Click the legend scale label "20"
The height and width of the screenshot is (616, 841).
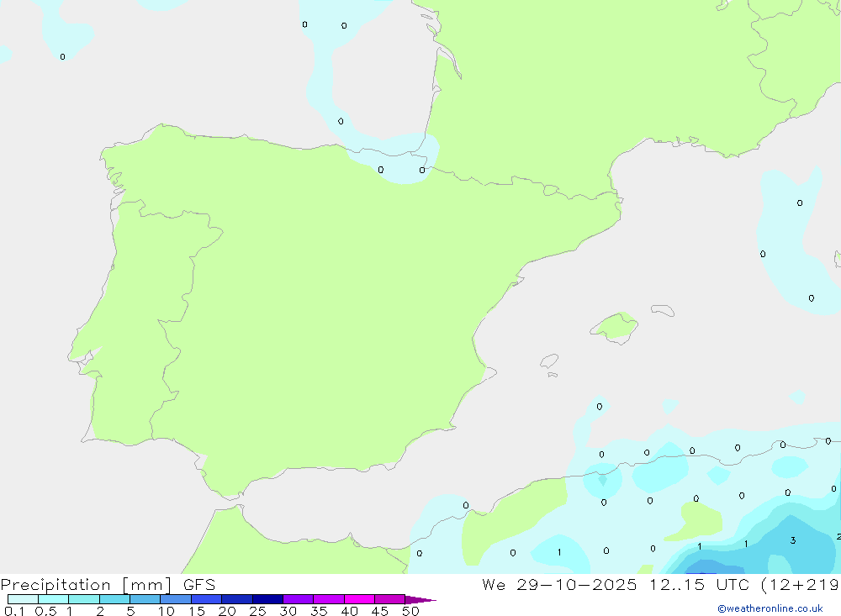[x=227, y=611]
